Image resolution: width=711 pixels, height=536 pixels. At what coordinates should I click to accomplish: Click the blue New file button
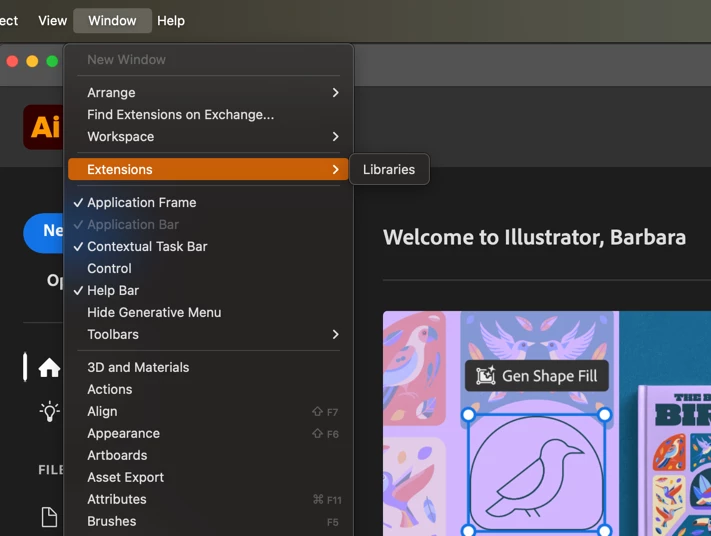click(44, 233)
